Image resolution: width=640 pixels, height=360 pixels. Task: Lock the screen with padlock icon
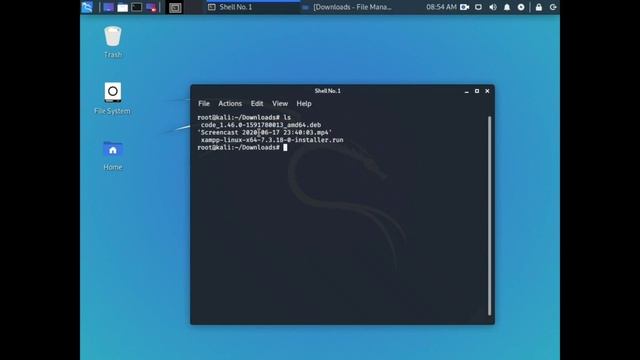pyautogui.click(x=539, y=7)
